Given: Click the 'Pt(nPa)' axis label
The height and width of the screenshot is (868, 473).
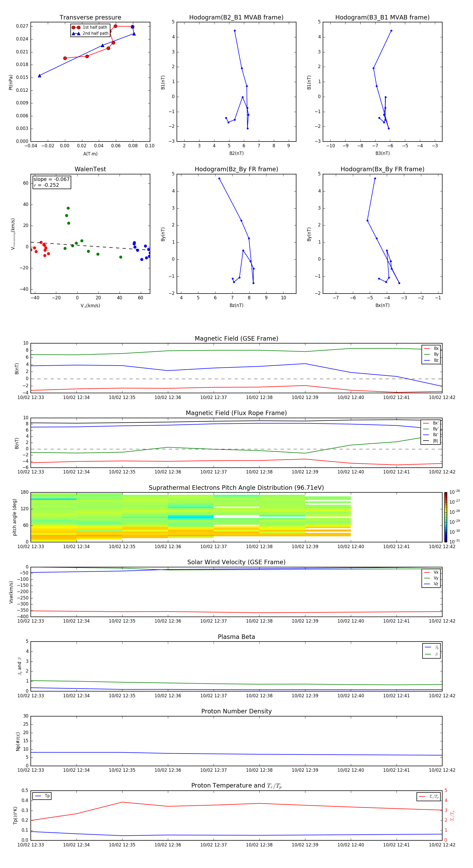Looking at the screenshot, I should (11, 82).
